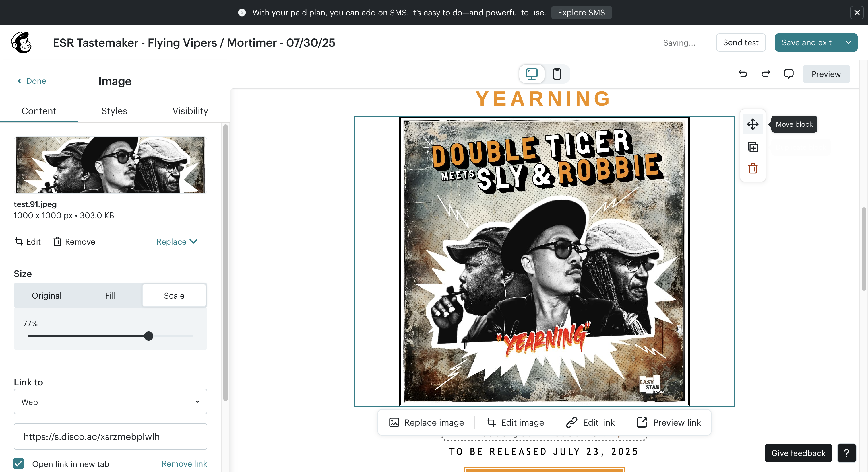Uncheck Open link in new tab

pos(19,464)
